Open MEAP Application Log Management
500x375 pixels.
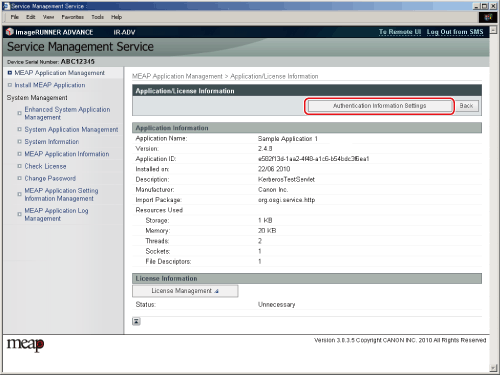[56, 215]
